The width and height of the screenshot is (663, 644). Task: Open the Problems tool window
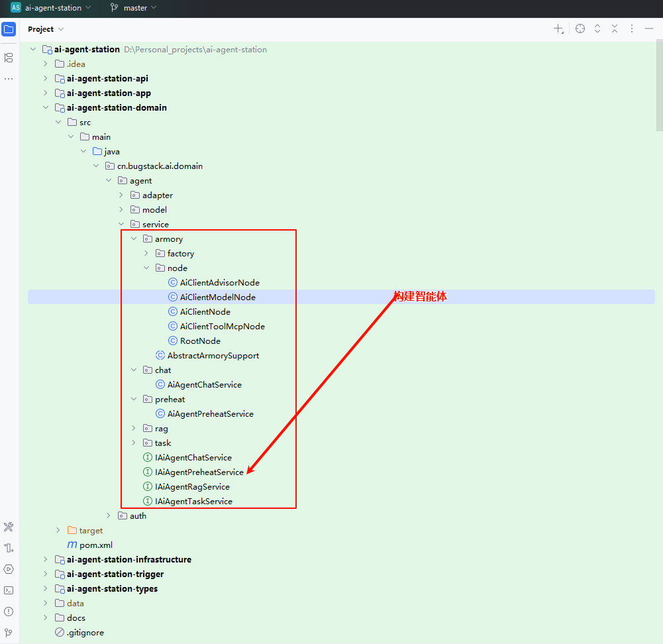(x=9, y=611)
